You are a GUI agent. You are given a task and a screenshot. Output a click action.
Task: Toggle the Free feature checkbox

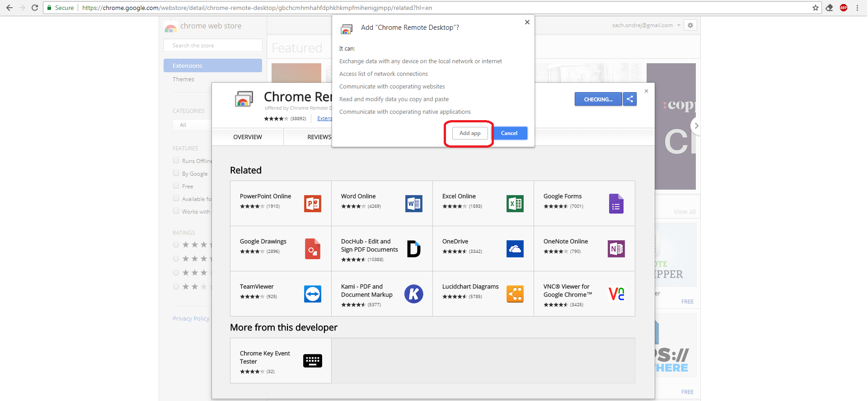(x=176, y=186)
